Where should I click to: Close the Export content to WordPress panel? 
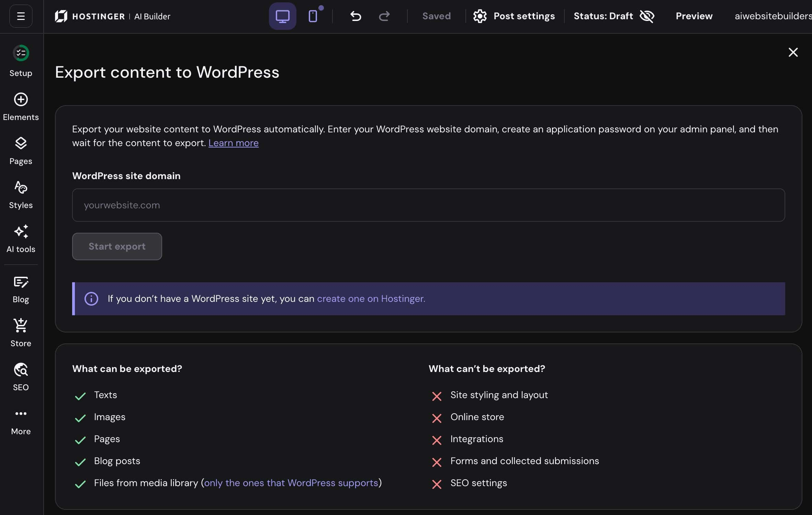click(x=793, y=52)
